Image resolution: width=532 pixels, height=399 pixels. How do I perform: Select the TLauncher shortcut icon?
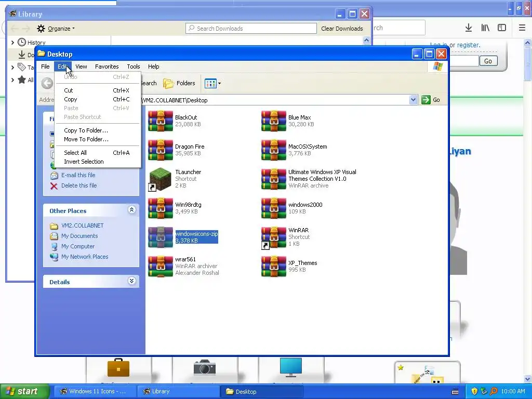[161, 179]
